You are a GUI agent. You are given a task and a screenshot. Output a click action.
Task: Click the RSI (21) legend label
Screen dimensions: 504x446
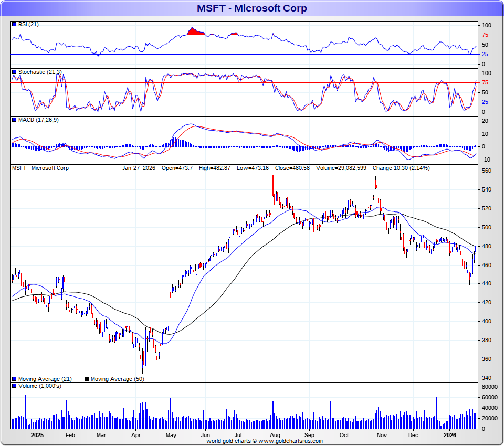tap(28, 25)
